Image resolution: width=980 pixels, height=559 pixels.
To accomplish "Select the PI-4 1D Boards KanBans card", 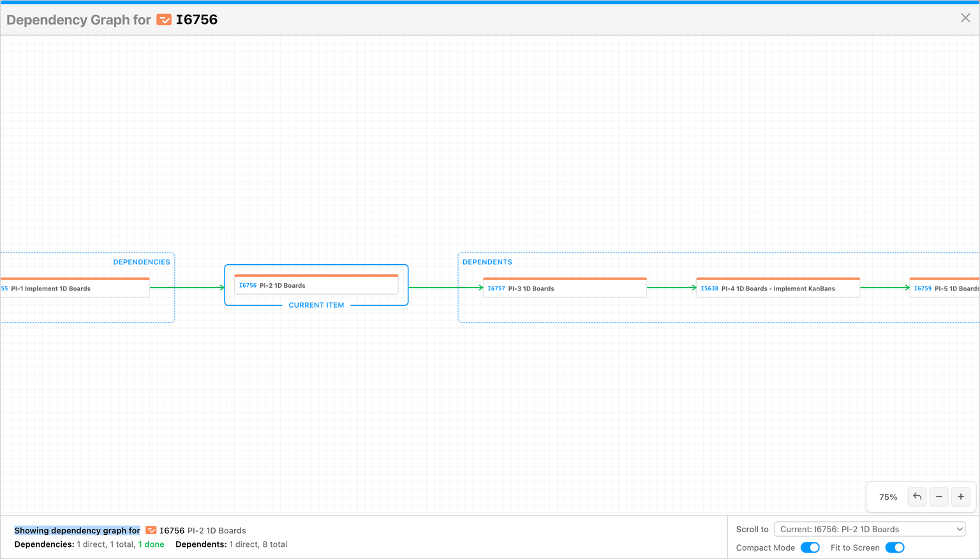I will 778,288.
